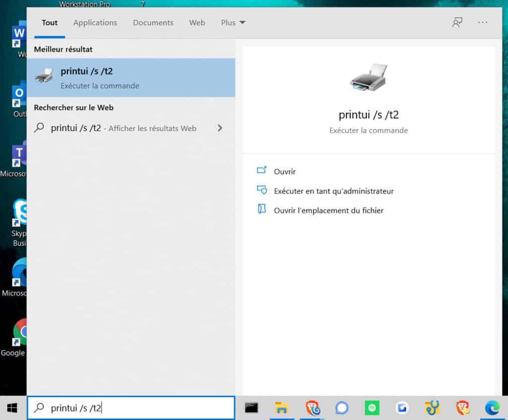Image resolution: width=508 pixels, height=420 pixels.
Task: Open Spotify from the taskbar
Action: tap(372, 408)
